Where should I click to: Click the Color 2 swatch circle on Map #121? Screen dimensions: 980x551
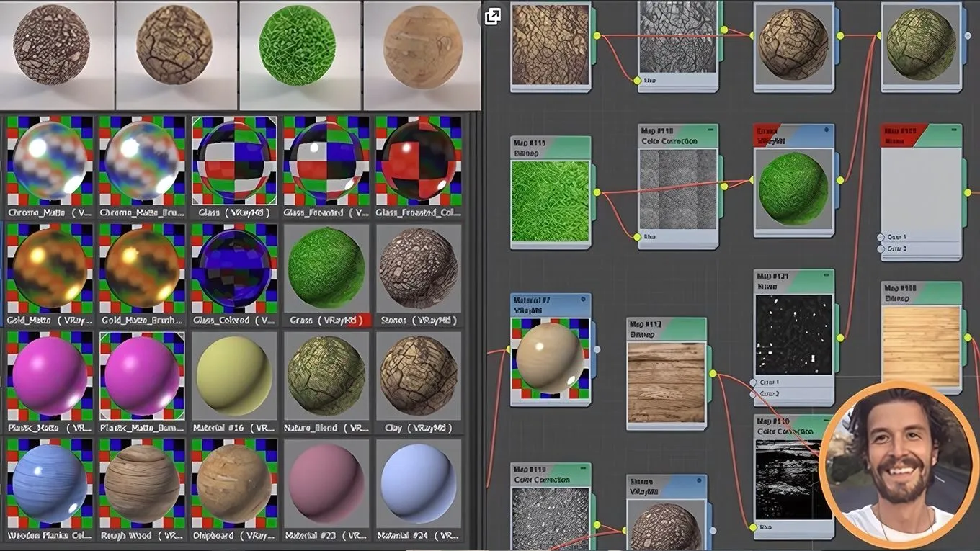click(753, 394)
